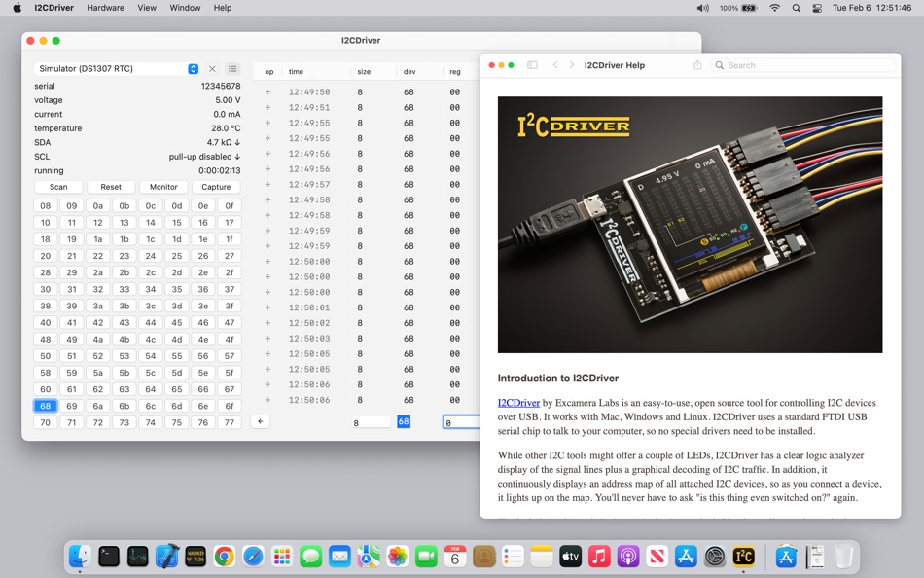Viewport: 924px width, 578px height.
Task: Select address 27 in the address grid
Action: (230, 256)
